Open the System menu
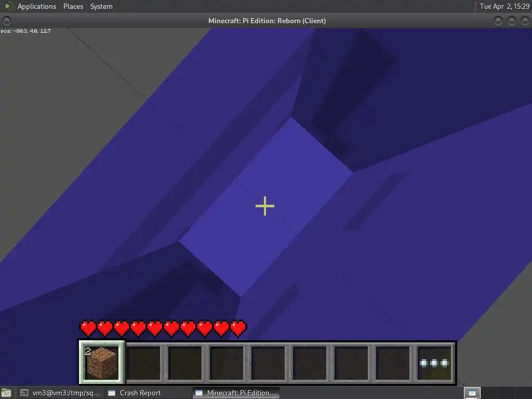This screenshot has width=532, height=399. [101, 6]
